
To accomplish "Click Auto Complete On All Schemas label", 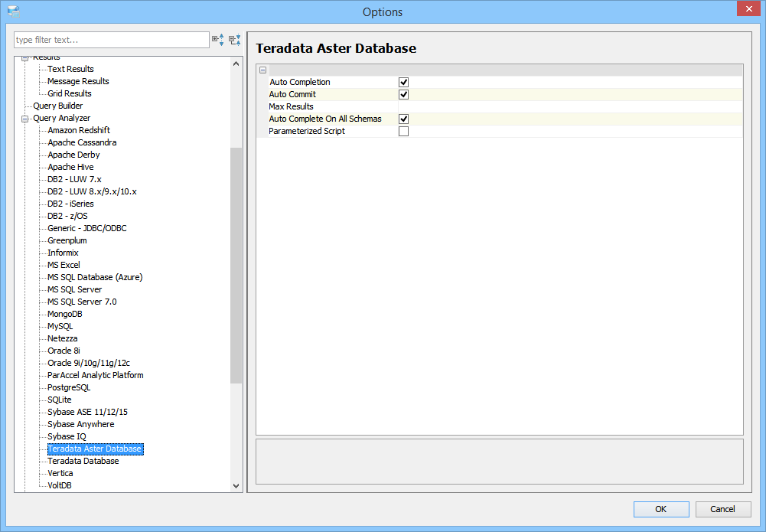I will tap(325, 119).
